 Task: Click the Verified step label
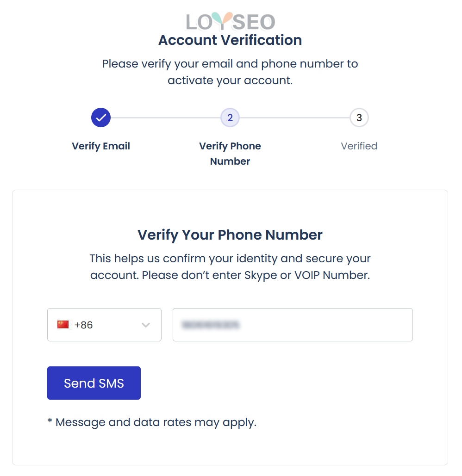coord(359,146)
